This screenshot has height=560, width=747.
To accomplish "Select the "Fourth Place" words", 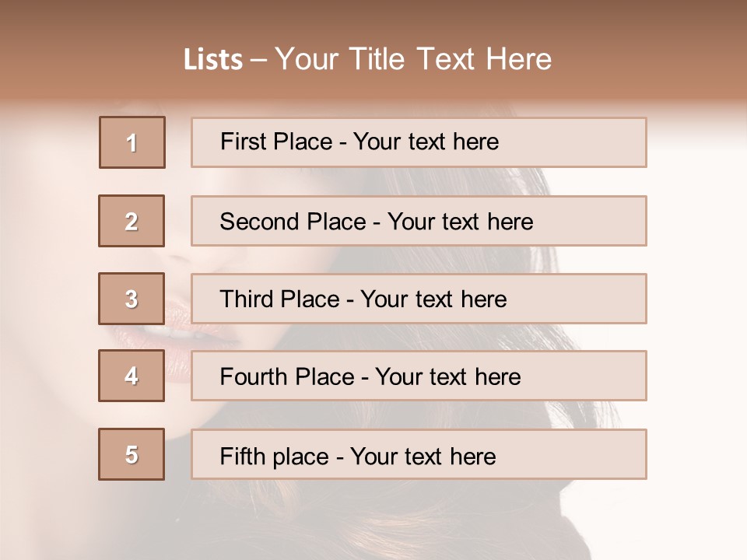I will coord(286,377).
